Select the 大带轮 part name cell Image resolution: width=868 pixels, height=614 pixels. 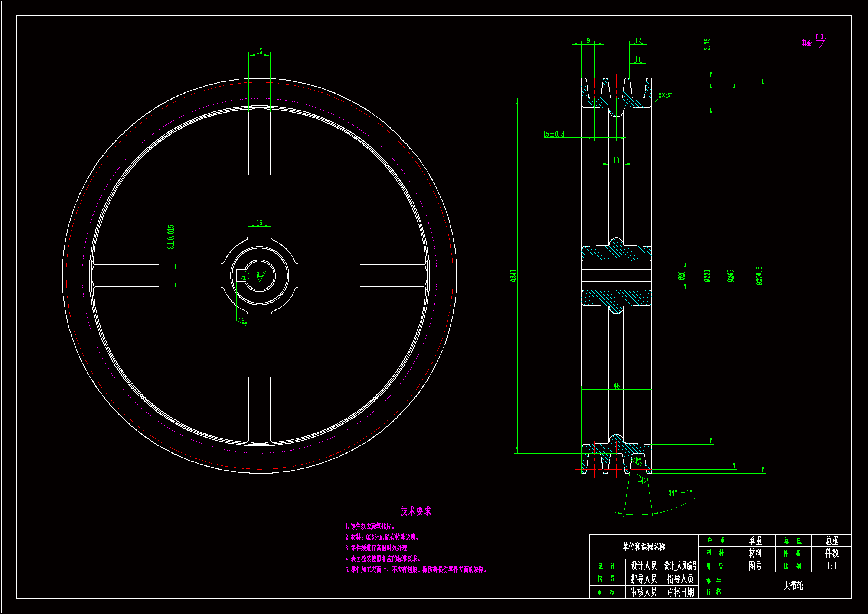(793, 585)
